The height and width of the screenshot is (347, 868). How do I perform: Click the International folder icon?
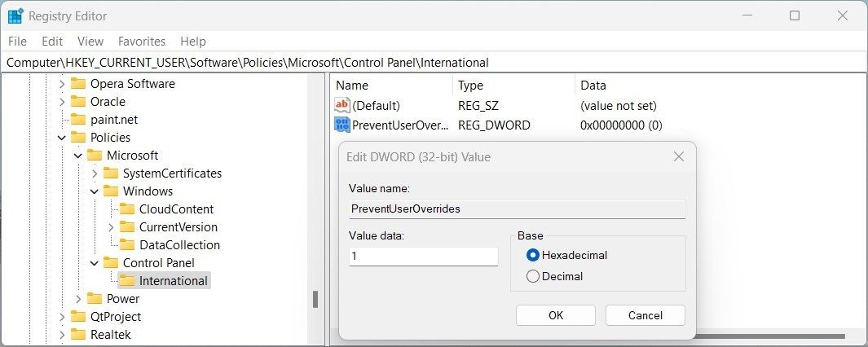[x=127, y=280]
